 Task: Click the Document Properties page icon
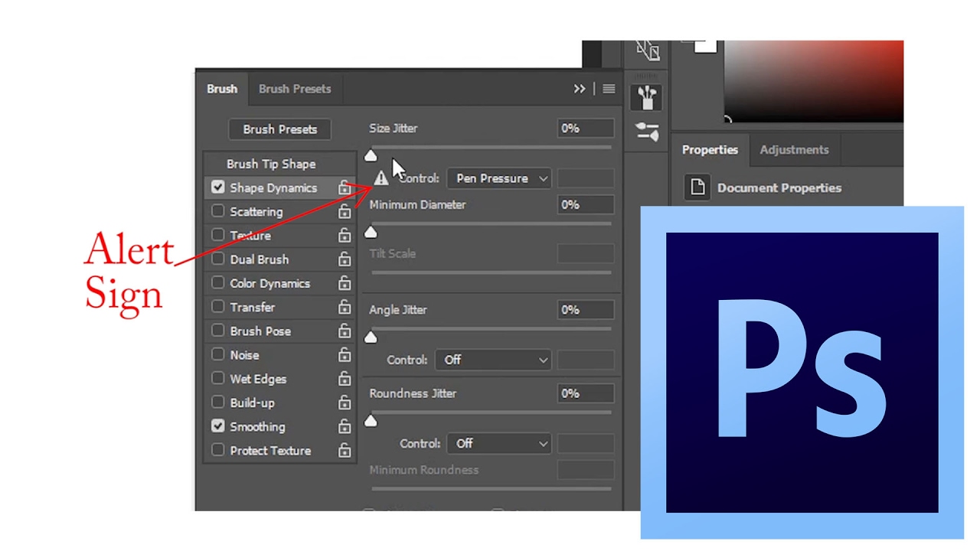(x=697, y=187)
